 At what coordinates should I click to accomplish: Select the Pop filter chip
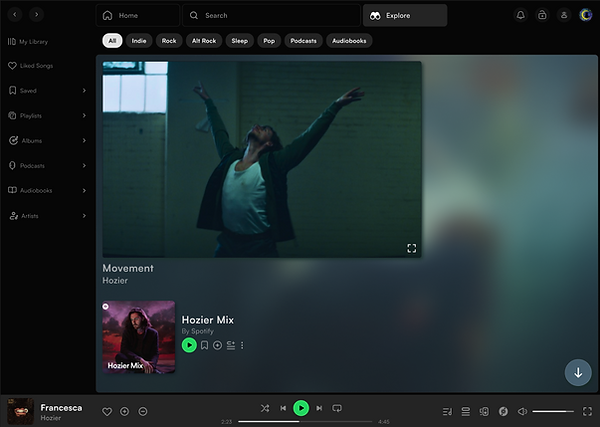269,41
